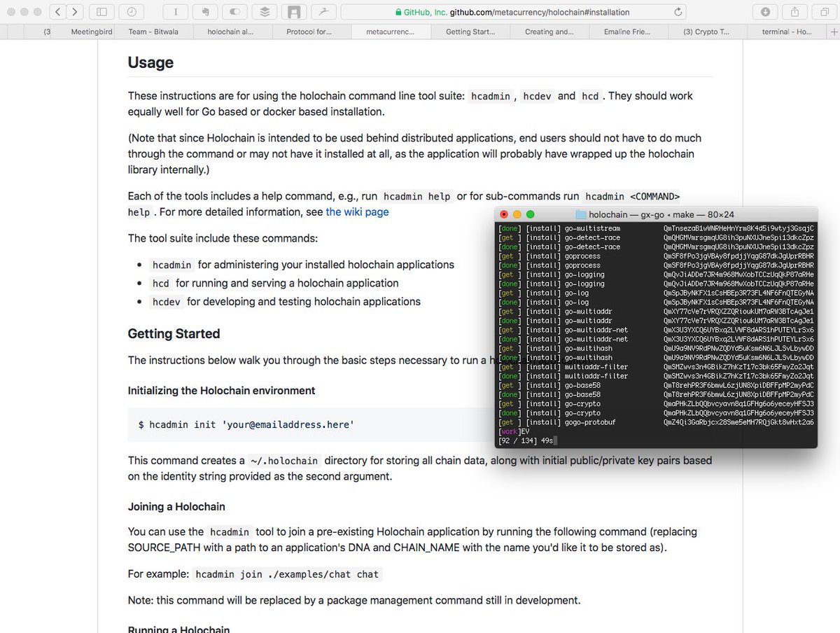
Task: Click the '[work]' status line in terminal
Action: (514, 431)
